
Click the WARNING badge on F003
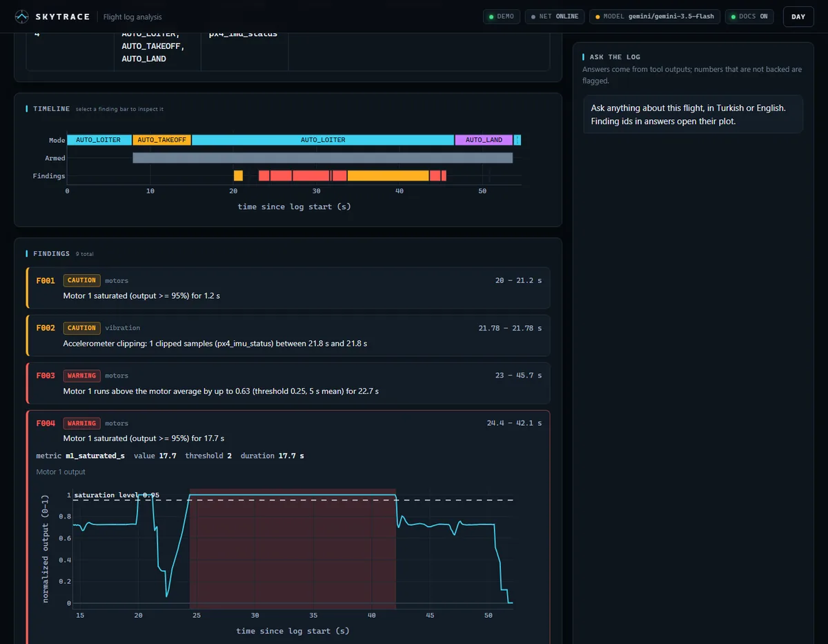pos(81,375)
